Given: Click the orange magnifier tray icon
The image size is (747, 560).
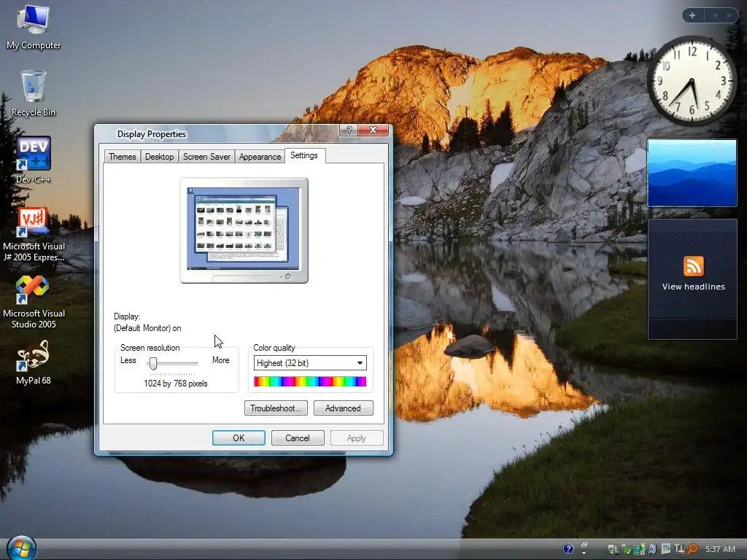Looking at the screenshot, I should coord(693,549).
